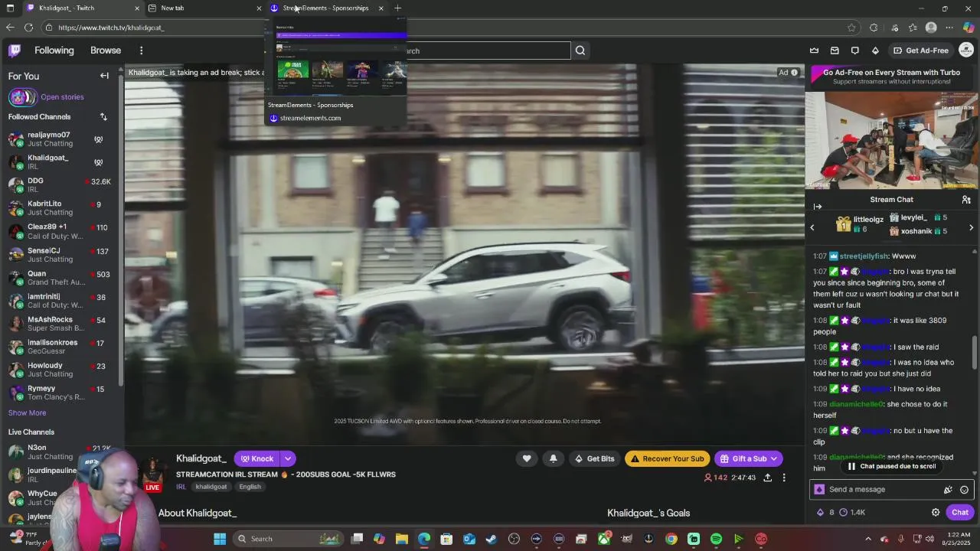The height and width of the screenshot is (551, 980).
Task: Open DDG channel in sidebar
Action: point(61,185)
